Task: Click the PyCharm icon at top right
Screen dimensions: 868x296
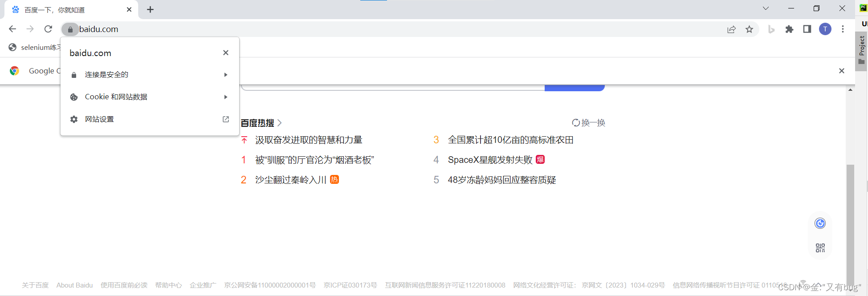Action: [x=863, y=8]
